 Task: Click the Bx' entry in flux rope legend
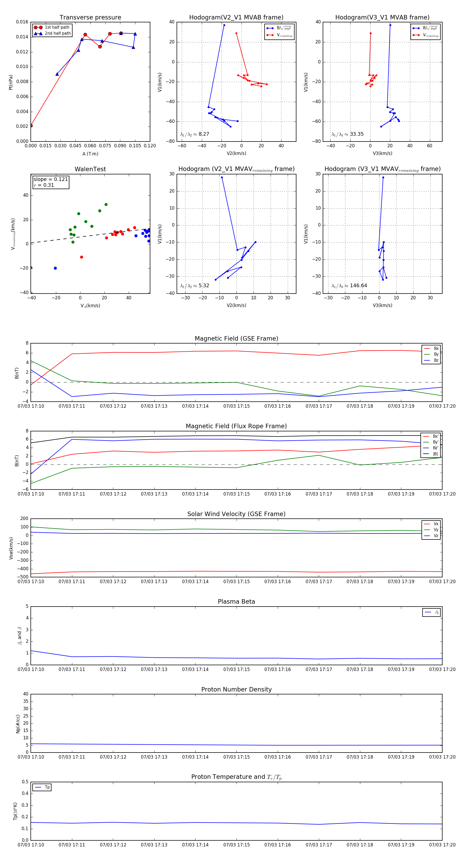click(431, 436)
